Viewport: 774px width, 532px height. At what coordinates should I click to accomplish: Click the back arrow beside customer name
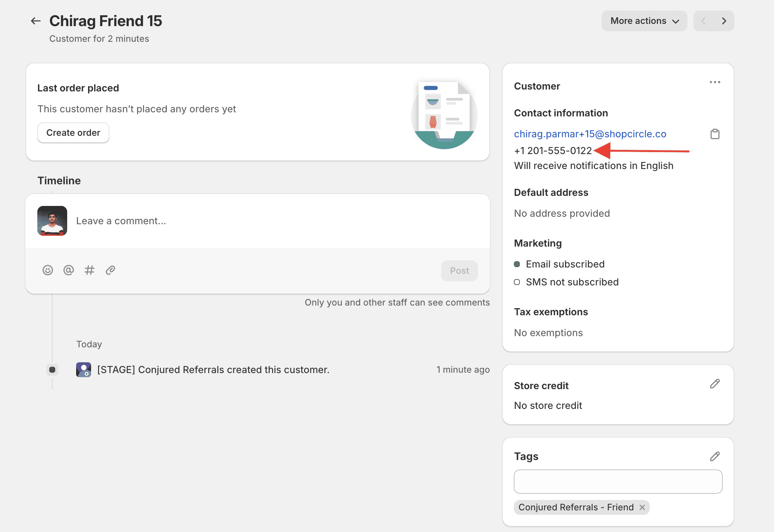click(x=35, y=21)
